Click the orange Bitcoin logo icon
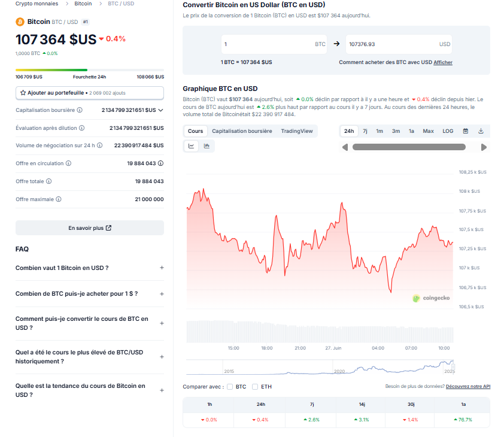 click(20, 22)
